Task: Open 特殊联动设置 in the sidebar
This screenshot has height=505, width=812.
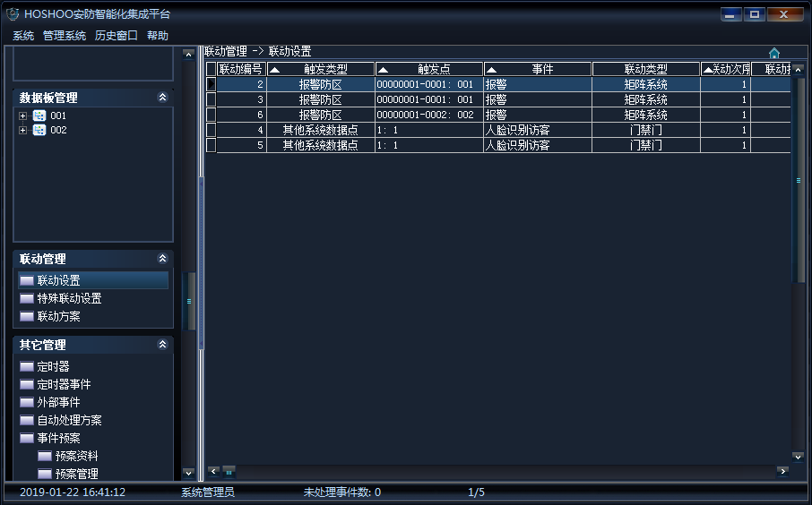Action: point(69,299)
